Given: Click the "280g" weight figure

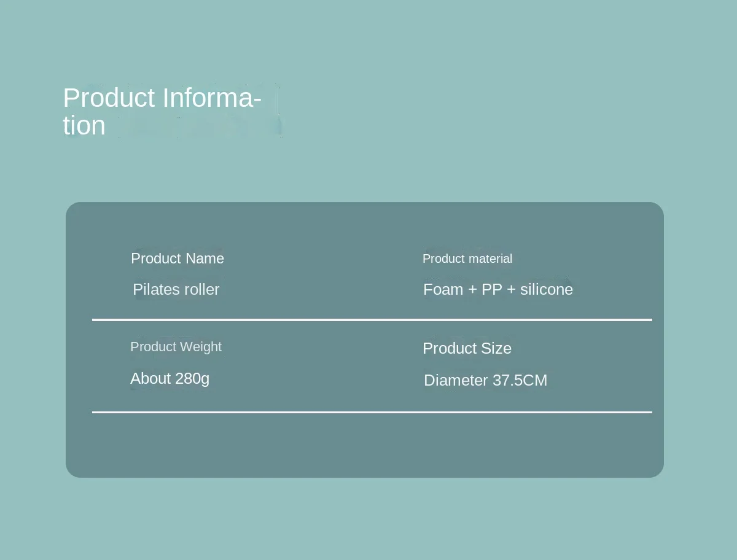Looking at the screenshot, I should (192, 378).
